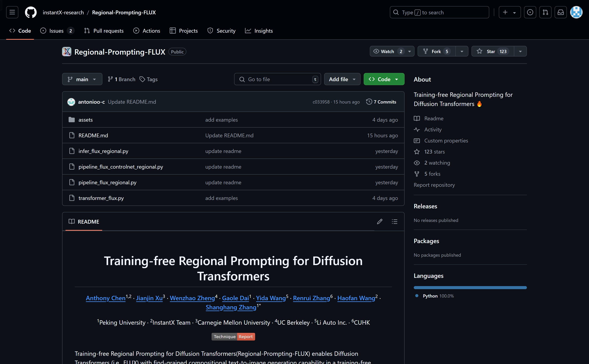Image resolution: width=589 pixels, height=364 pixels.
Task: Click the Regional-Prompting-FLUX breadcrumb link
Action: point(124,12)
